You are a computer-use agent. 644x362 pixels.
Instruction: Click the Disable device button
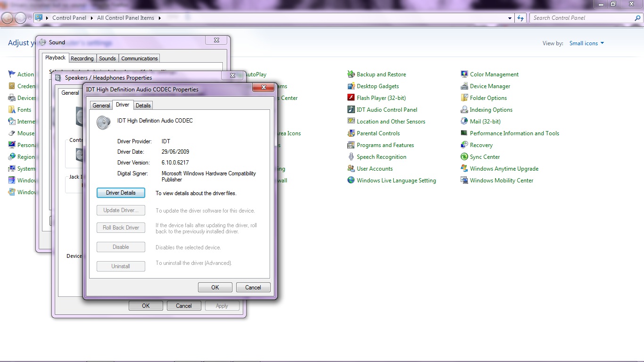tap(121, 247)
